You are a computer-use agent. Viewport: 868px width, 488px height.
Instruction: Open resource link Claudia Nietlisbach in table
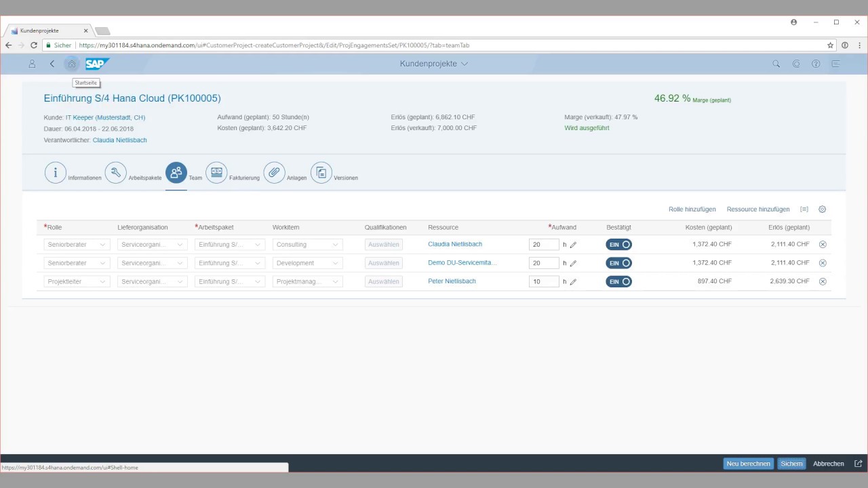point(455,244)
